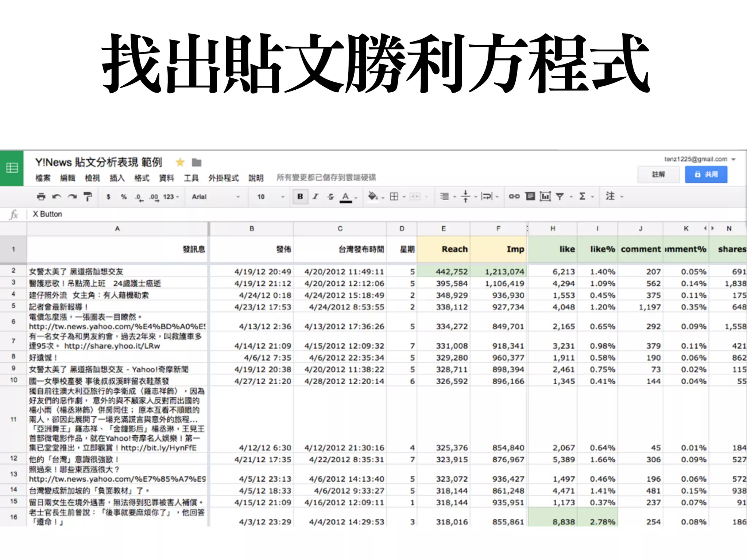Screen dimensions: 747x560
Task: Click the formula bar showing X Button
Action: click(387, 214)
